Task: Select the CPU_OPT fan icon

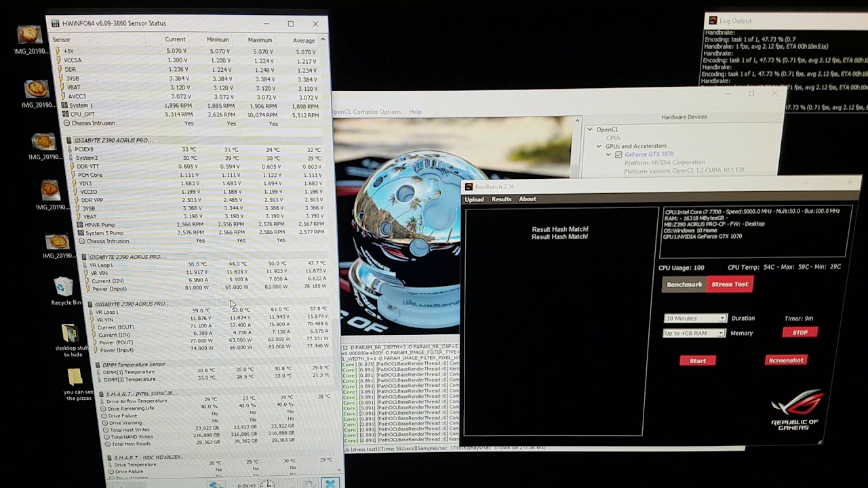Action: point(65,114)
